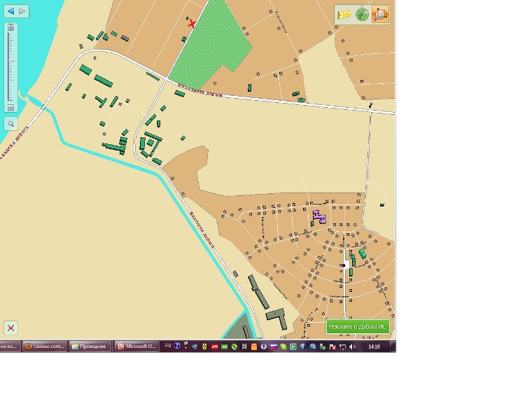The height and width of the screenshot is (420, 525).
Task: Open the Проводник taskbar window
Action: [x=90, y=346]
